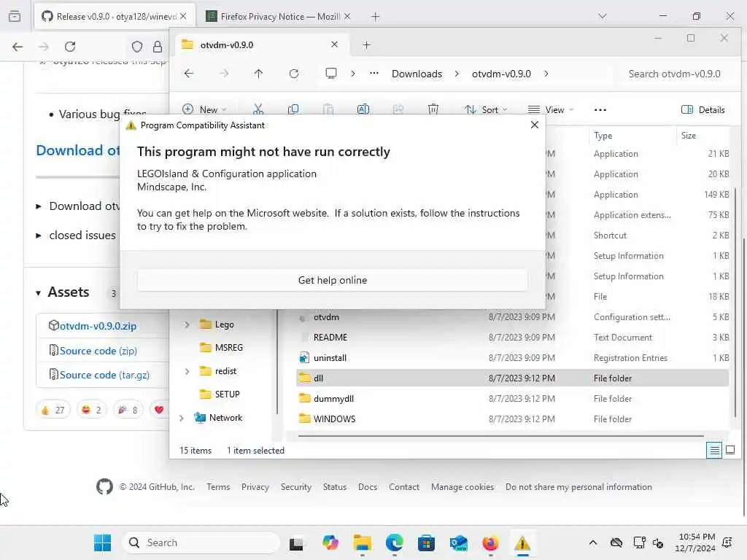Add a new File Explorer tab

[x=366, y=44]
